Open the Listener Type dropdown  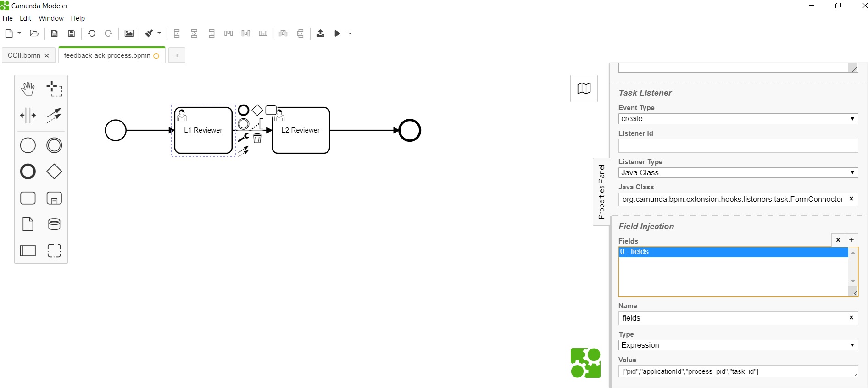point(738,173)
